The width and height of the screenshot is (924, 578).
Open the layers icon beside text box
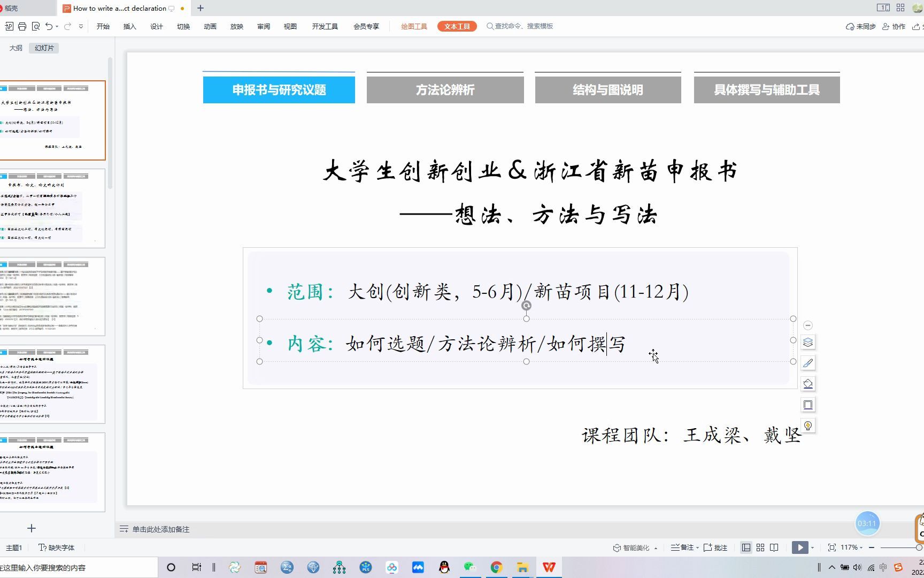coord(808,342)
